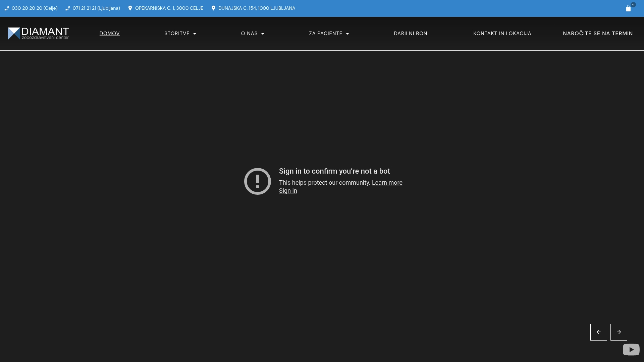Call the 030 20 20 20 Celje number
The image size is (644, 362).
coord(35,8)
